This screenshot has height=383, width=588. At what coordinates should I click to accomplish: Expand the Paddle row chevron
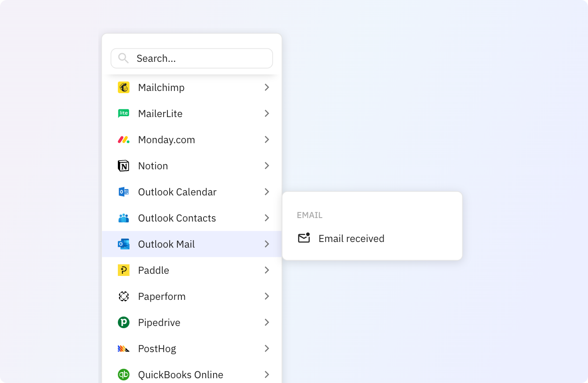(x=267, y=270)
